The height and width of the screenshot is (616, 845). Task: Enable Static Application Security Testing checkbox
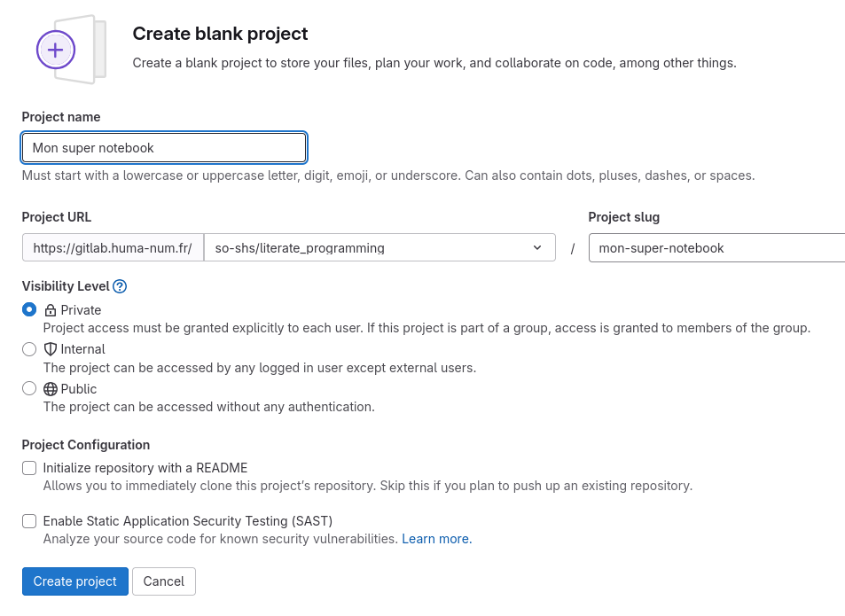[29, 521]
